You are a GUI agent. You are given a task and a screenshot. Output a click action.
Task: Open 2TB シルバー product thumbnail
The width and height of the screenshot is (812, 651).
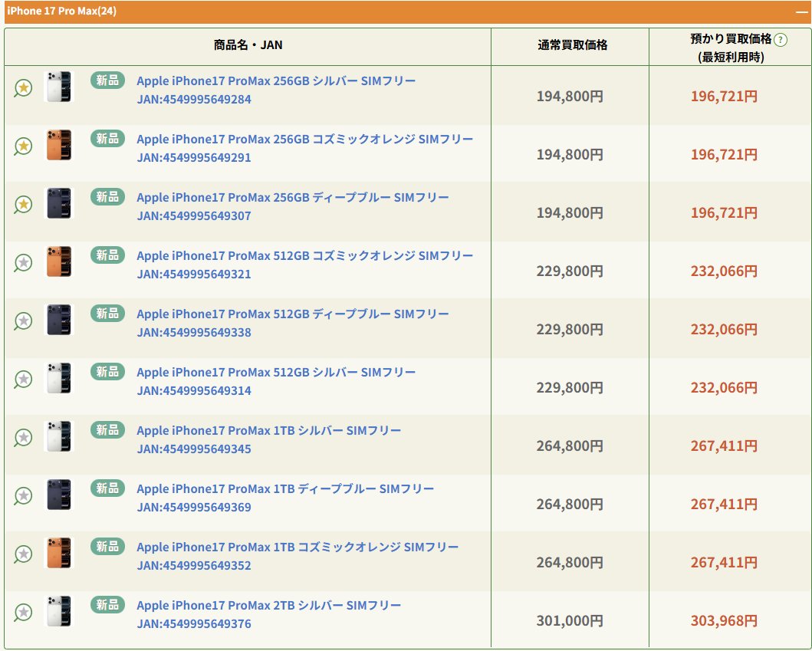(x=59, y=610)
